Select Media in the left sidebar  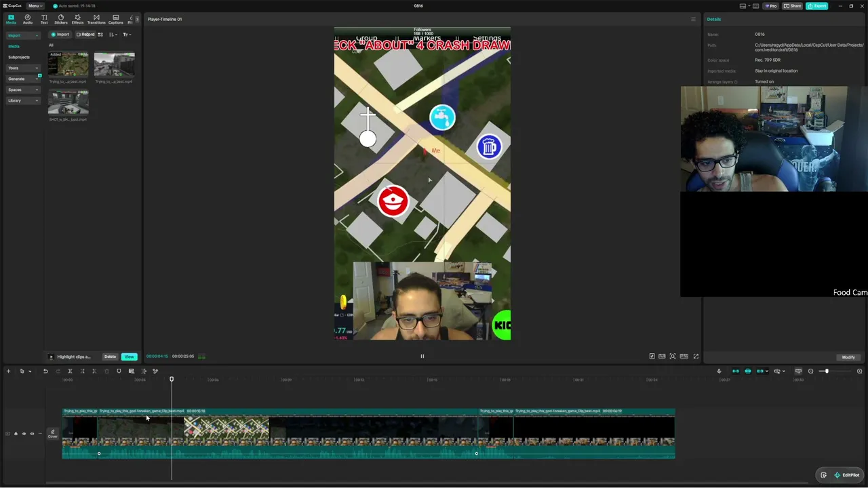[x=14, y=46]
